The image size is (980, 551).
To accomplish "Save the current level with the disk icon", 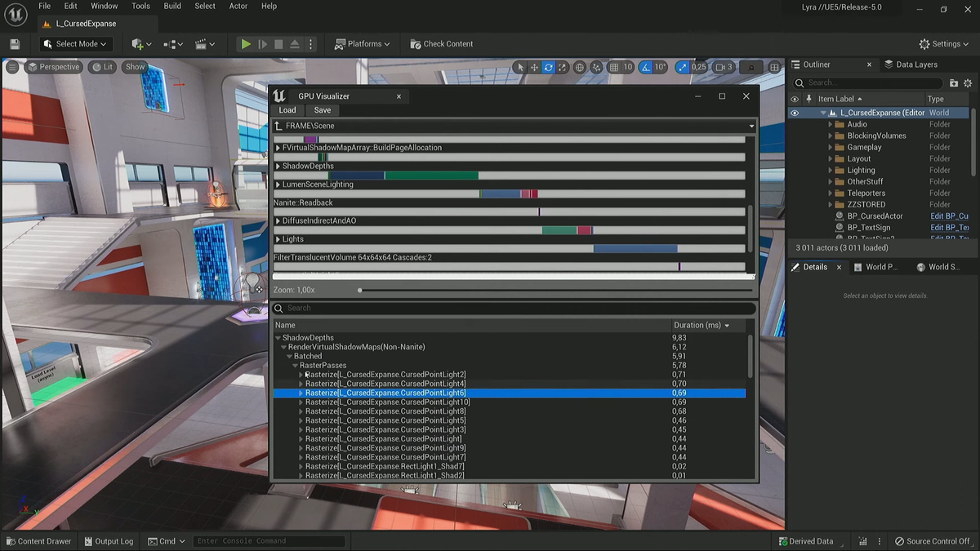I will tap(15, 44).
